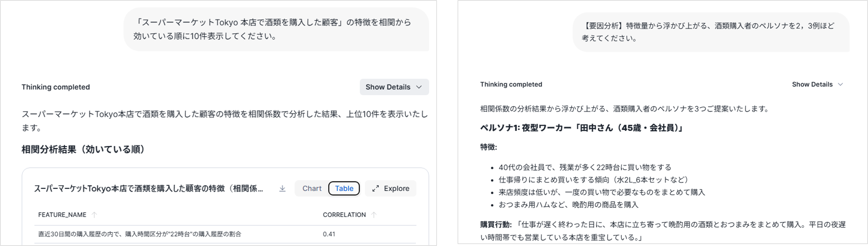Screen dimensions: 868x246
Task: Click the download icon beside the chart title
Action: coord(282,188)
